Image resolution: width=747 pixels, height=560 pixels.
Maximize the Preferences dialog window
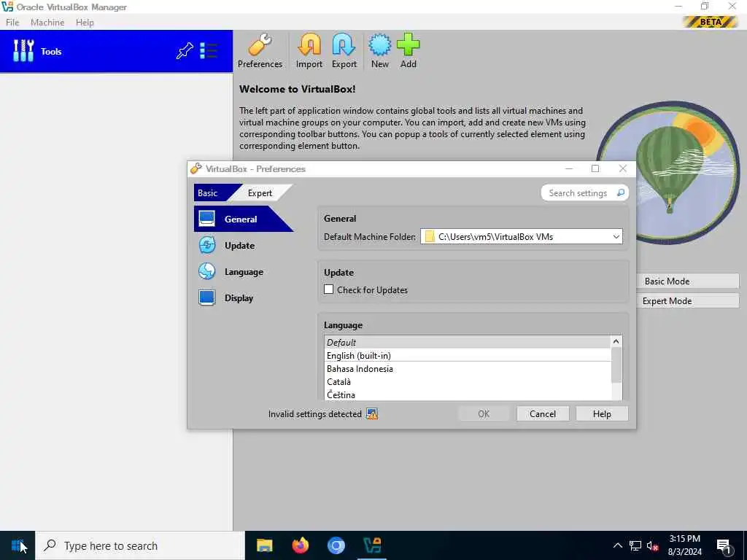tap(595, 168)
